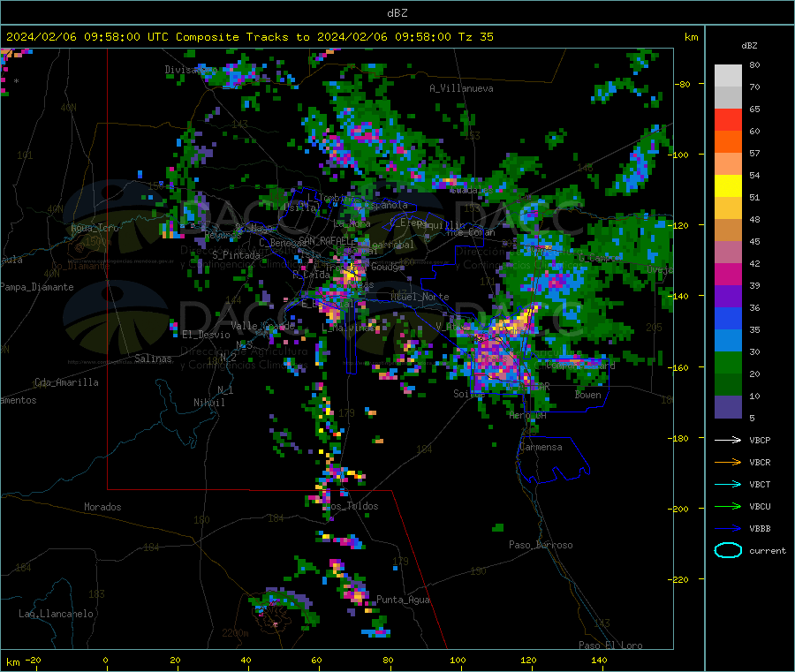The image size is (795, 672).
Task: Click the -80 km axis tick label
Action: point(683,84)
